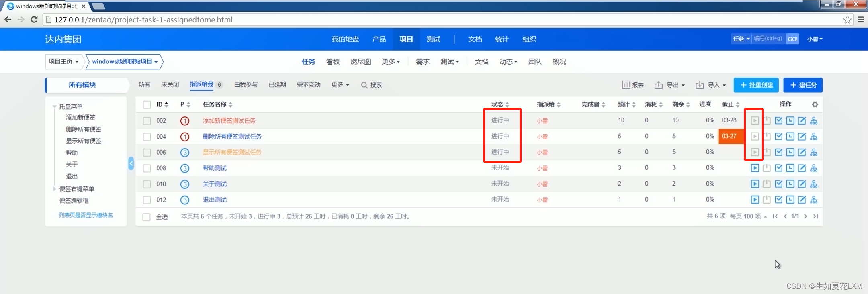The height and width of the screenshot is (294, 868).
Task: Click finish checkmark icon for task 004
Action: point(778,137)
